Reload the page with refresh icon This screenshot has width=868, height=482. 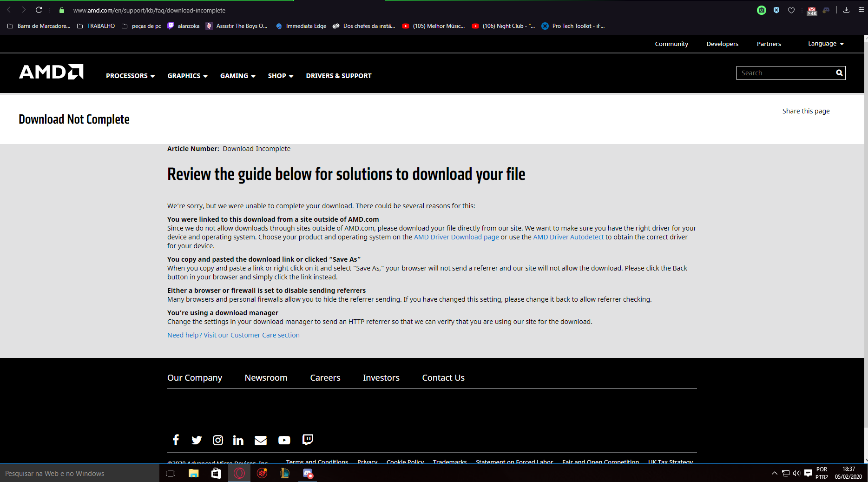(x=39, y=10)
